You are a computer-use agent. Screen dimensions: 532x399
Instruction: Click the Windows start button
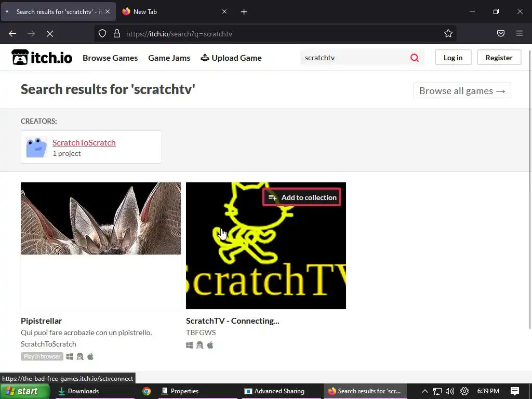25,391
